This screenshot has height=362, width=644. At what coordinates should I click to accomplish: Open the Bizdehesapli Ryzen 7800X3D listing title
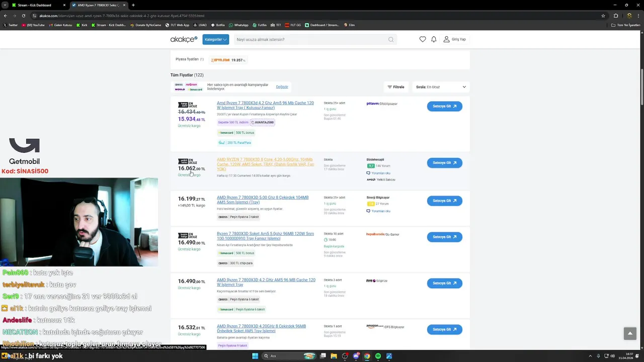pyautogui.click(x=266, y=164)
